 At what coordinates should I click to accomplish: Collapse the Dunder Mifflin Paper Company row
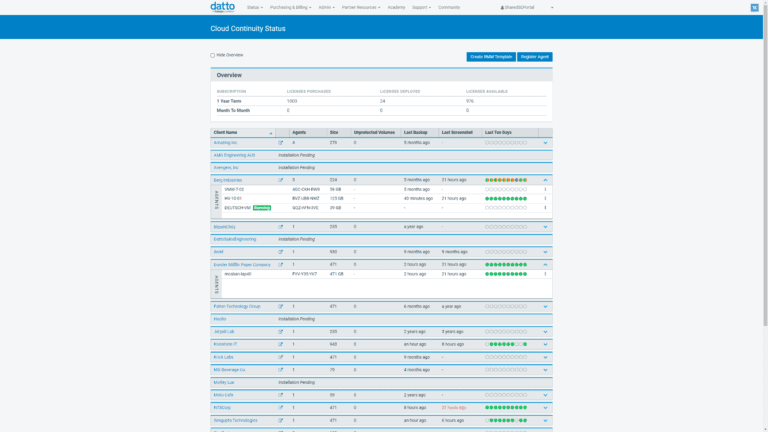coord(545,265)
